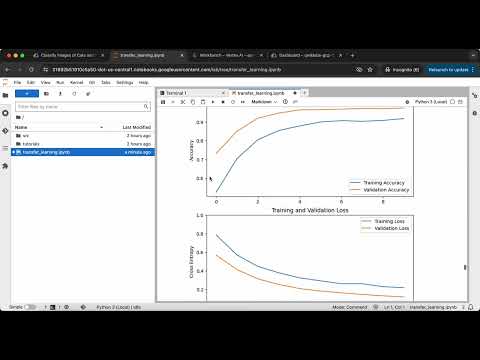Close the Terminal 1 tab
Screen dimensions: 480x360
click(x=223, y=93)
